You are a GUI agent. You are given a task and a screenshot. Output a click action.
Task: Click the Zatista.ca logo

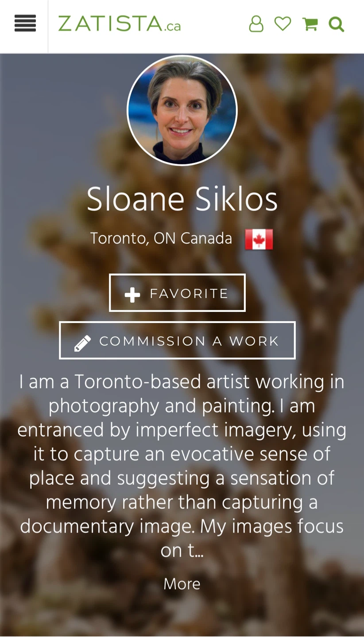click(x=120, y=23)
